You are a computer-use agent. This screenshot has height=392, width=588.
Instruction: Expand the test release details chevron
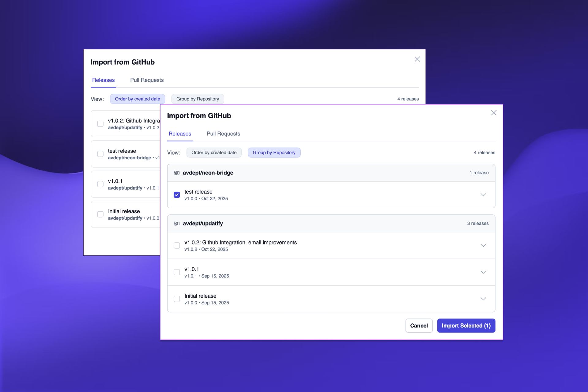(x=483, y=195)
